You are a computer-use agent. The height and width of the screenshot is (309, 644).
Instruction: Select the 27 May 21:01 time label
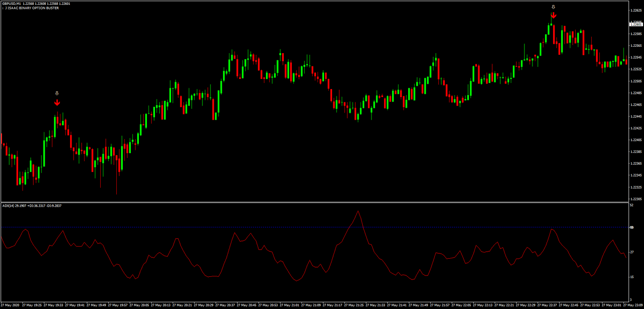[x=289, y=305]
